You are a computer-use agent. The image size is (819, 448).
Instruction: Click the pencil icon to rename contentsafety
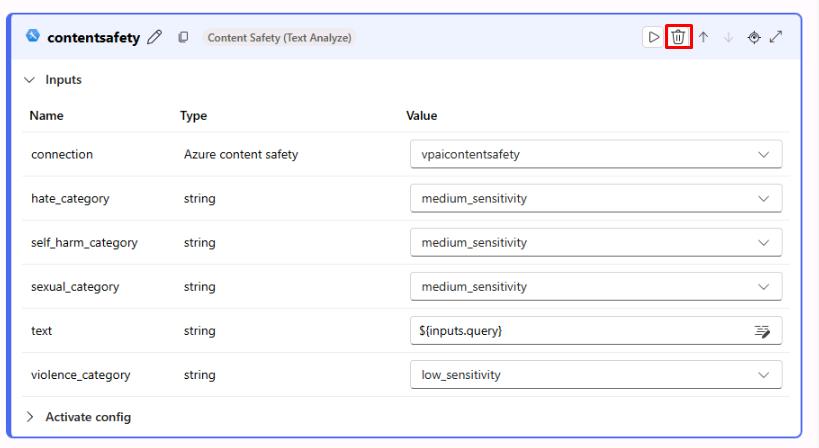point(154,38)
